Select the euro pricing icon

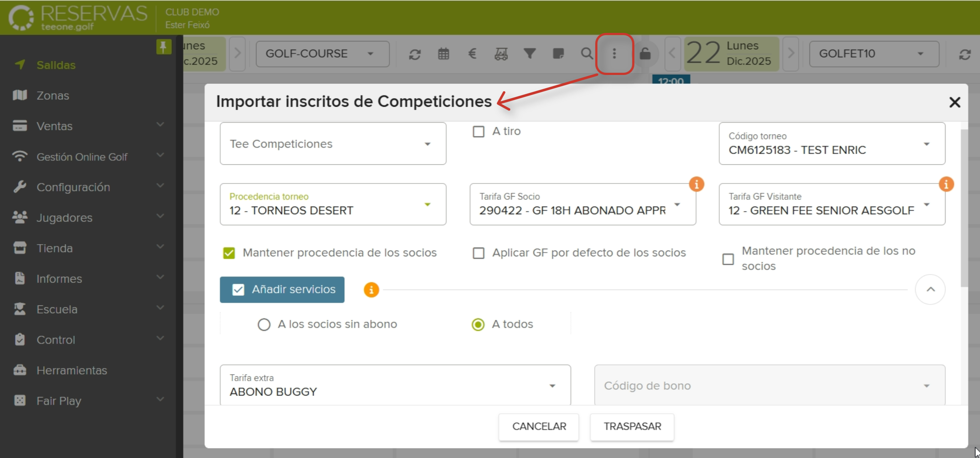(x=472, y=54)
